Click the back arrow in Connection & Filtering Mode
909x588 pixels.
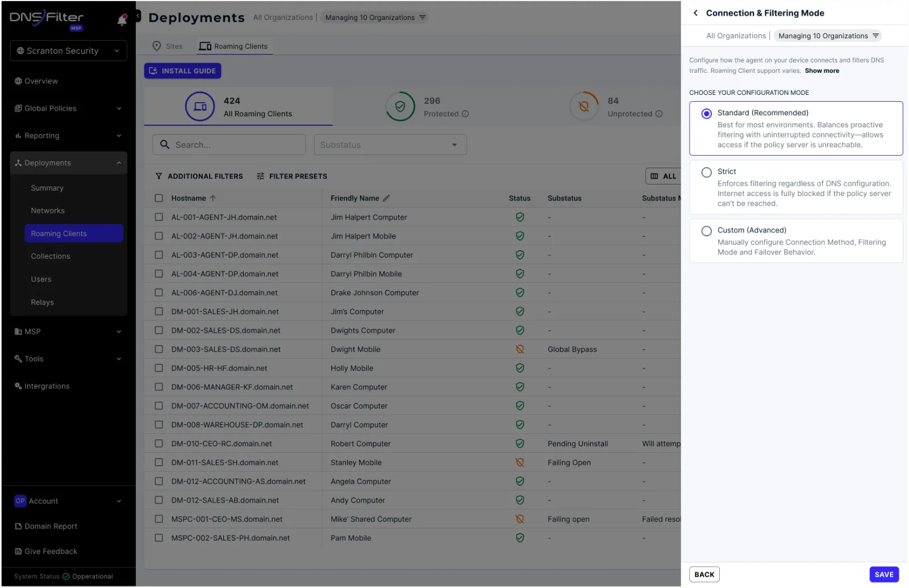pyautogui.click(x=695, y=13)
